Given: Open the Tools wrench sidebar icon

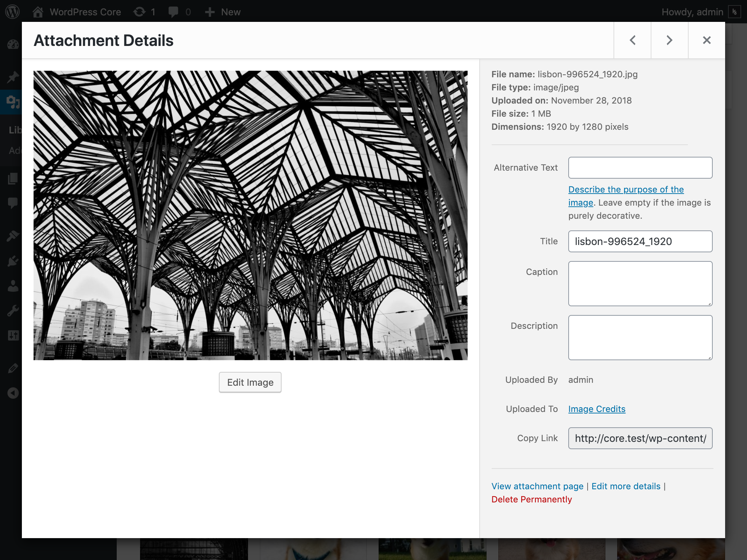Looking at the screenshot, I should coord(13,311).
